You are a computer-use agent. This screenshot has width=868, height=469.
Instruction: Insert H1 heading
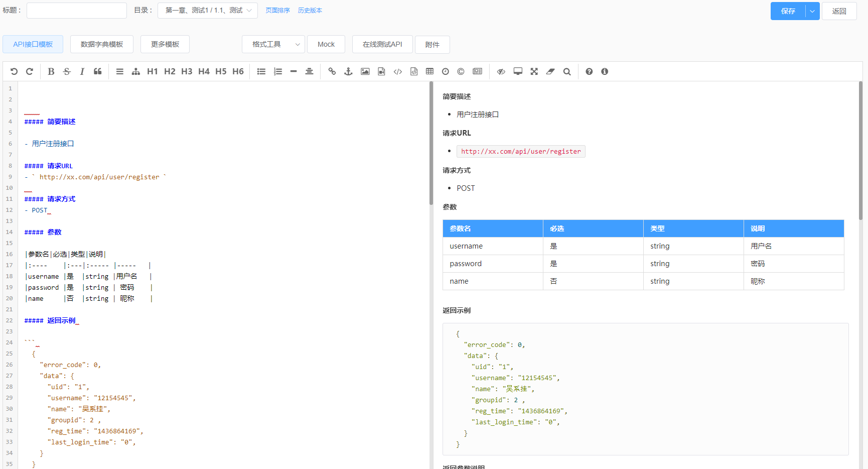point(153,71)
